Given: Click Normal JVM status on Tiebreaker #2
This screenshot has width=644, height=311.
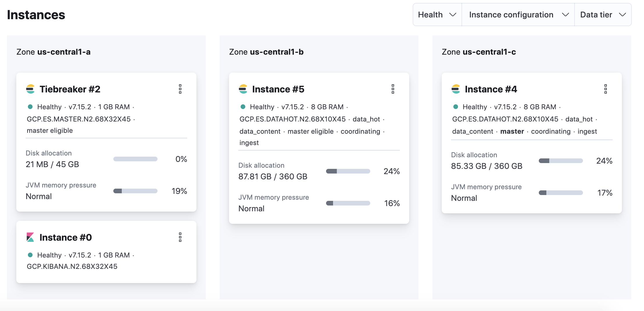Looking at the screenshot, I should [39, 196].
